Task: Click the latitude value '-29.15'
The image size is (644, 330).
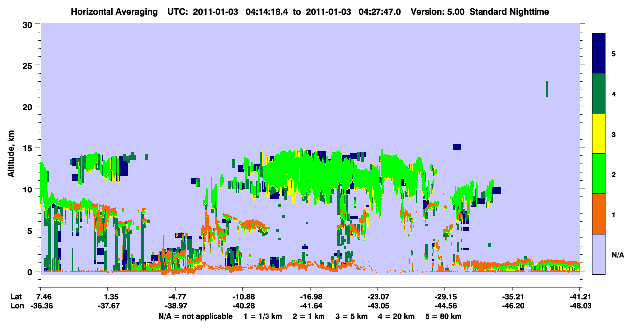Action: click(x=445, y=297)
